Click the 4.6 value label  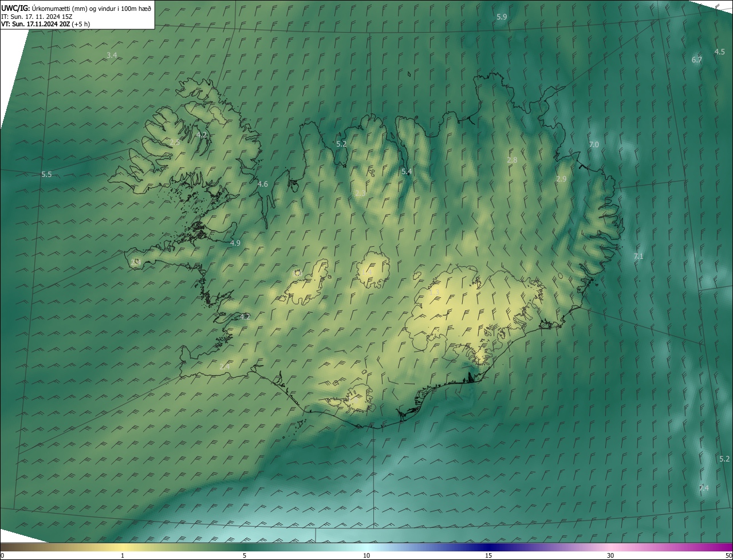(263, 184)
